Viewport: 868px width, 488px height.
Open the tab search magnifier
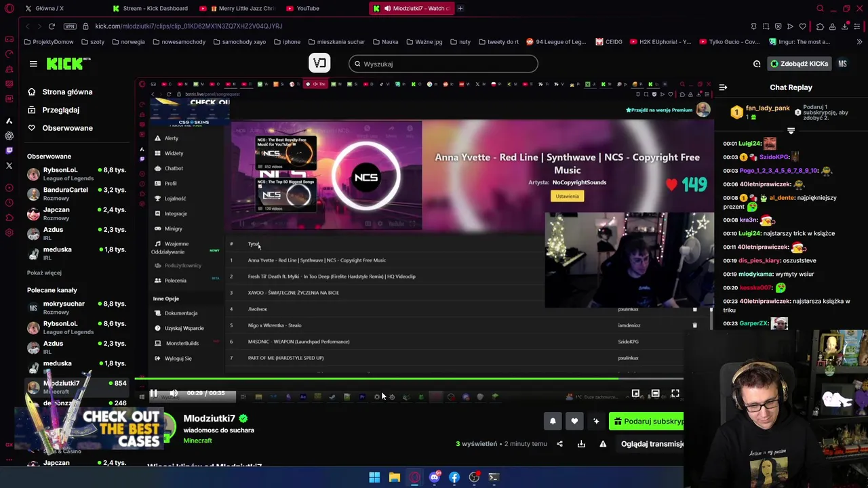(x=820, y=8)
